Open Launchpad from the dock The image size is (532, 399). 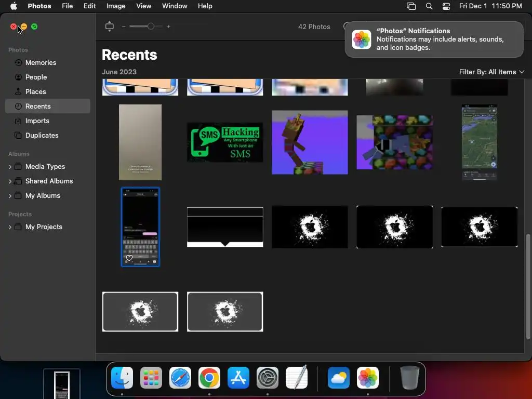[151, 378]
